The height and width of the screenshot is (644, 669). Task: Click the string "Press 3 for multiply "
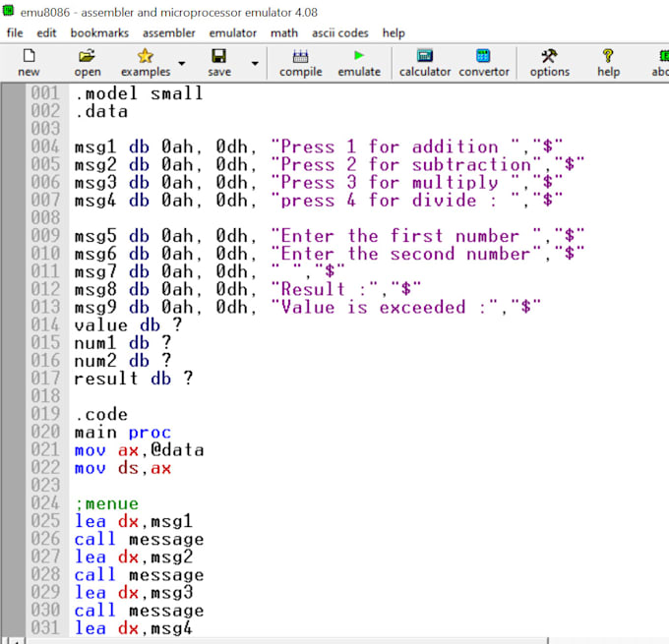pyautogui.click(x=396, y=183)
